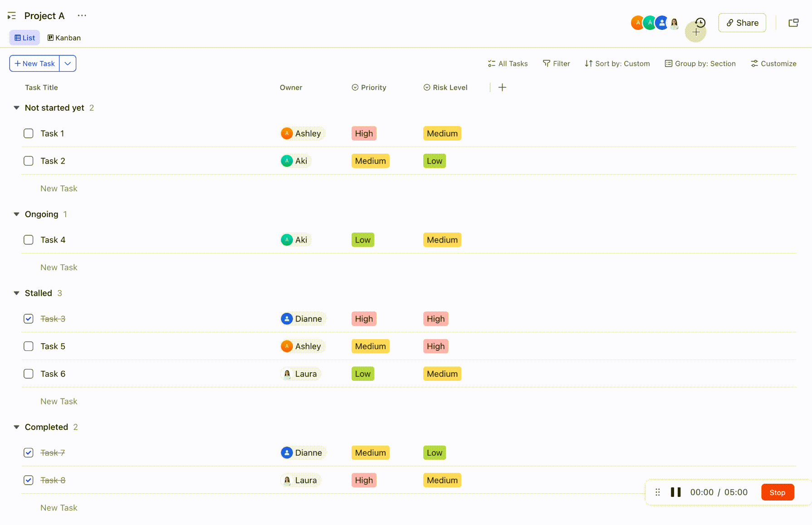The image size is (812, 525).
Task: Add a new column after Risk Level
Action: (502, 87)
